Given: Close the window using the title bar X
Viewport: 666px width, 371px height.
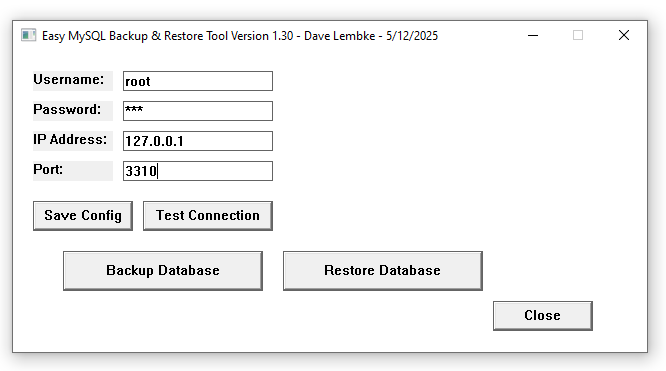Looking at the screenshot, I should [624, 35].
